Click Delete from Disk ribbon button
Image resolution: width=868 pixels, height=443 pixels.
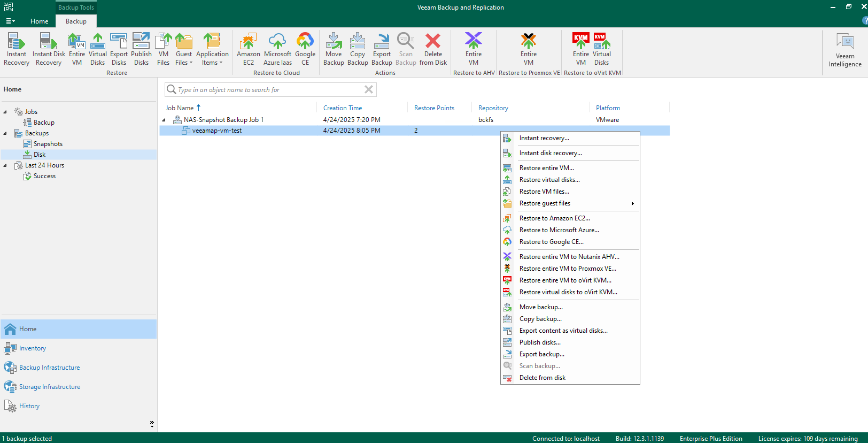click(433, 49)
